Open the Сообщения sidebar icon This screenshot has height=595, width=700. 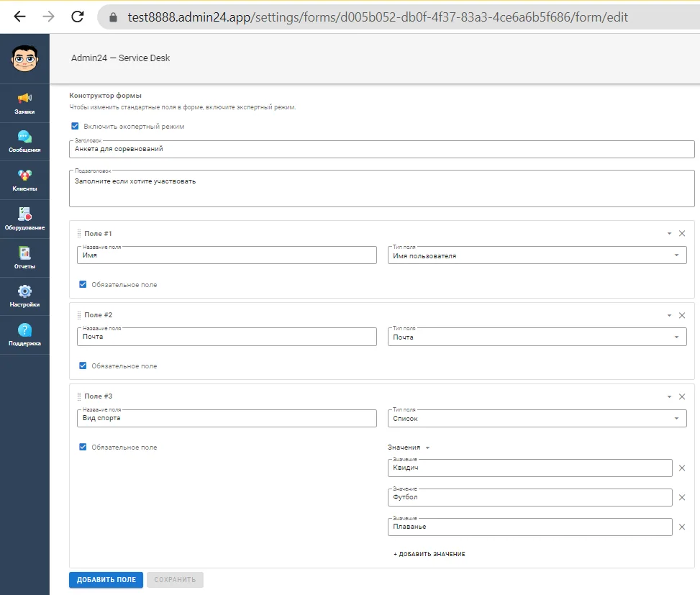(x=24, y=142)
